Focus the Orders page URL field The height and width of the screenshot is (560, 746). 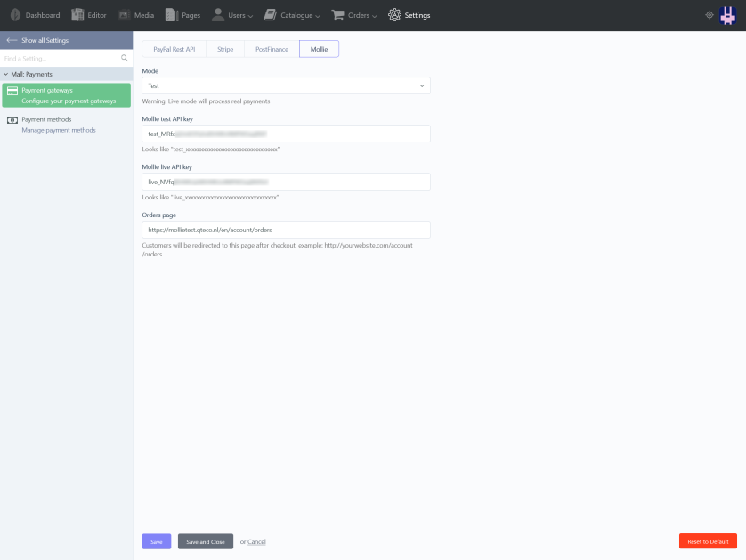[286, 230]
